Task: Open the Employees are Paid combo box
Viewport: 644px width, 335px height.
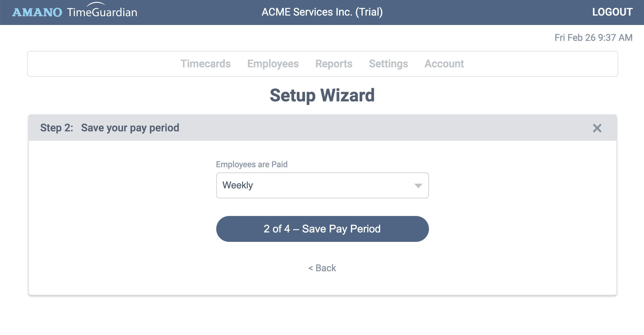Action: [322, 185]
